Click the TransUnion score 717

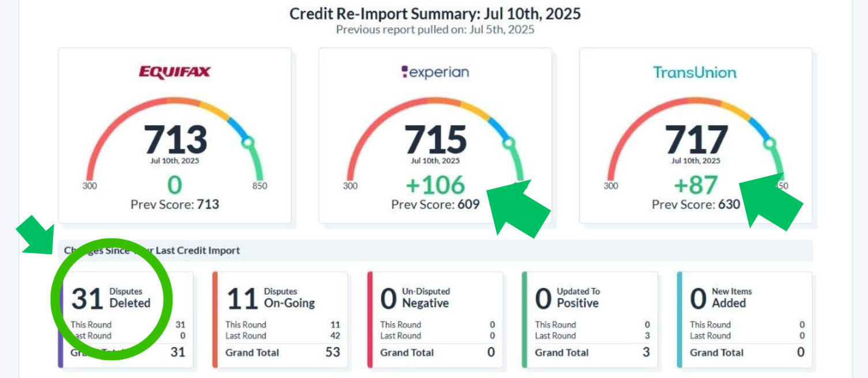[696, 139]
